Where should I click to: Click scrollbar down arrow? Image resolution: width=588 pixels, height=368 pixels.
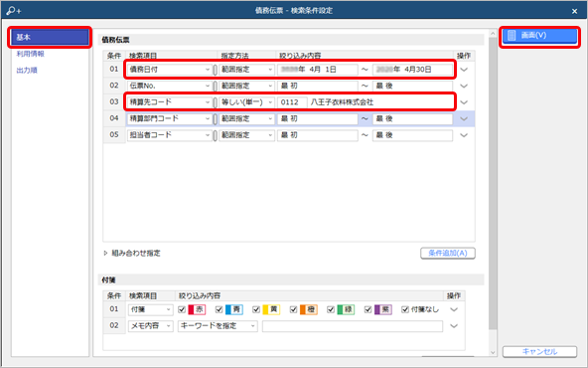[x=493, y=353]
